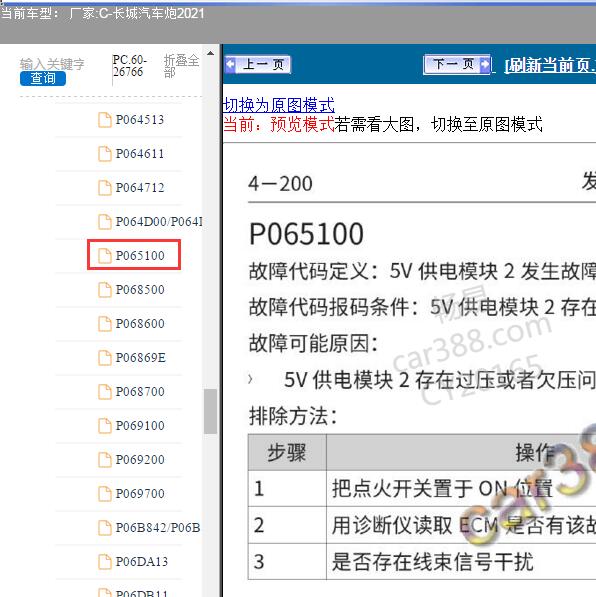Image resolution: width=596 pixels, height=597 pixels.
Task: Click the 刷新当前页 refresh link
Action: 550,65
